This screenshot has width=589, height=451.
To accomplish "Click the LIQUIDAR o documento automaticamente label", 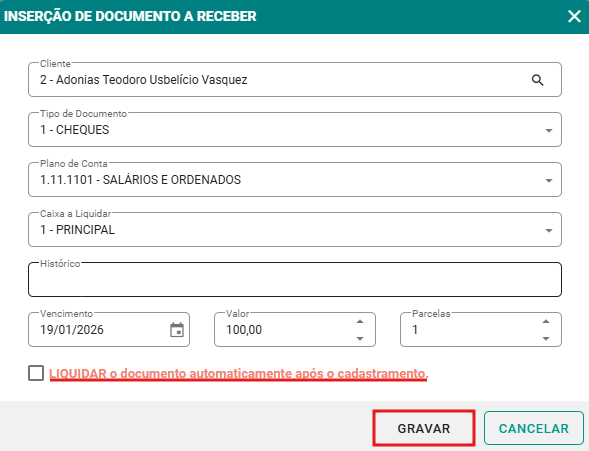I will pos(239,374).
